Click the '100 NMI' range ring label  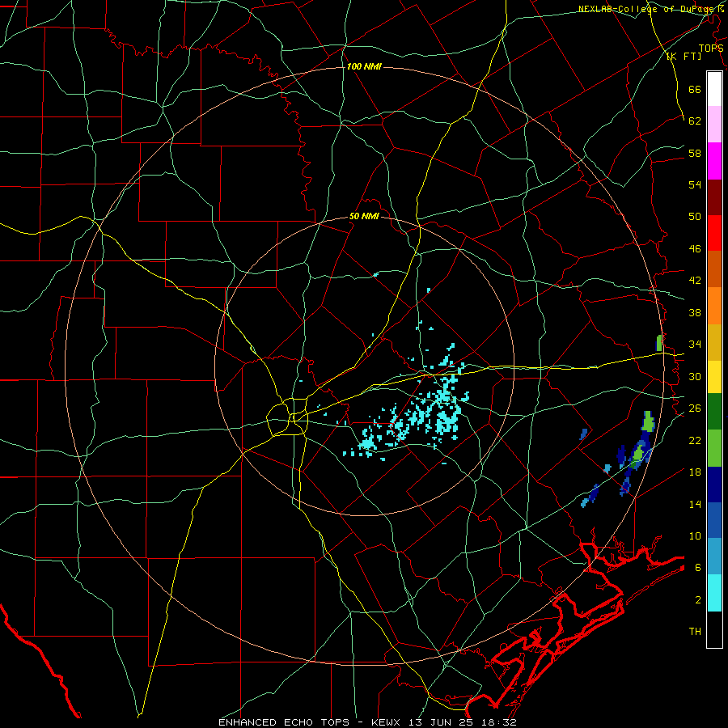click(364, 66)
